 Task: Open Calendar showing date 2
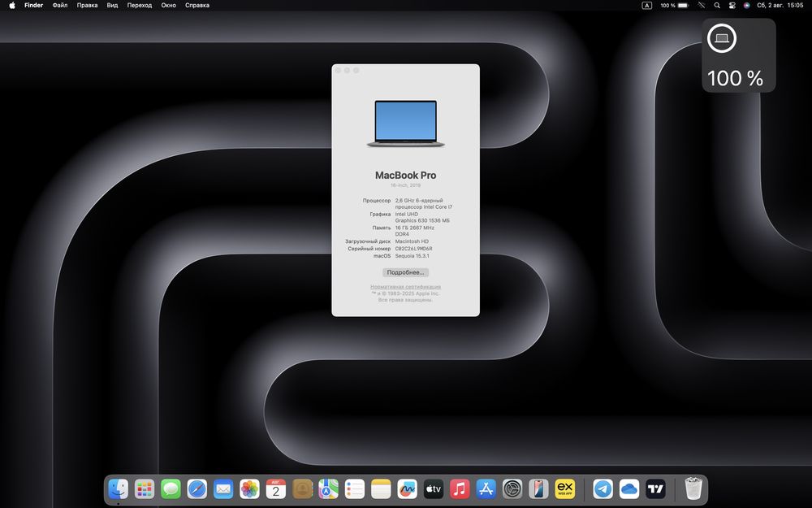[x=276, y=488]
